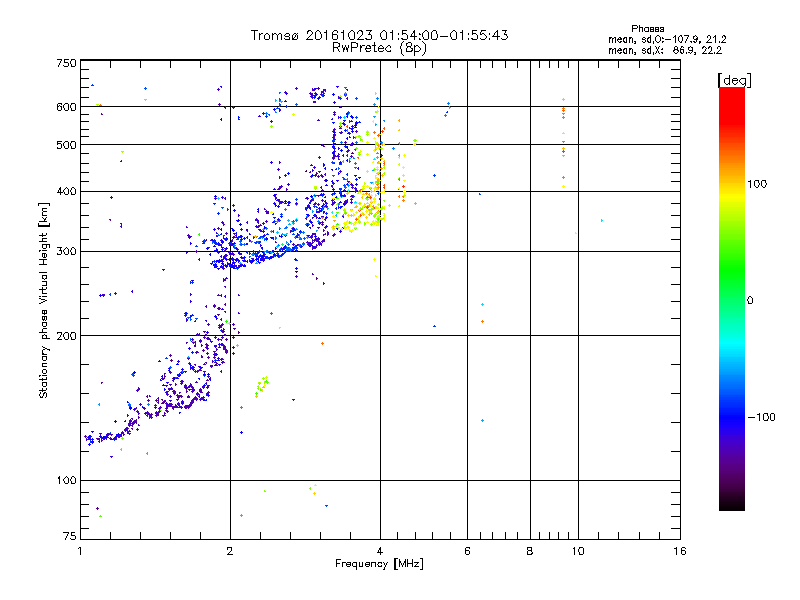Click the x-axis tick label '16'

(680, 551)
